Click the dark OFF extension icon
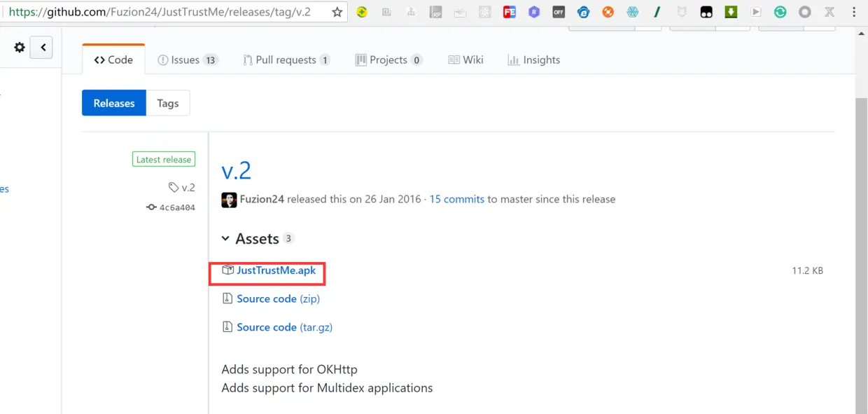868x414 pixels. pyautogui.click(x=559, y=12)
